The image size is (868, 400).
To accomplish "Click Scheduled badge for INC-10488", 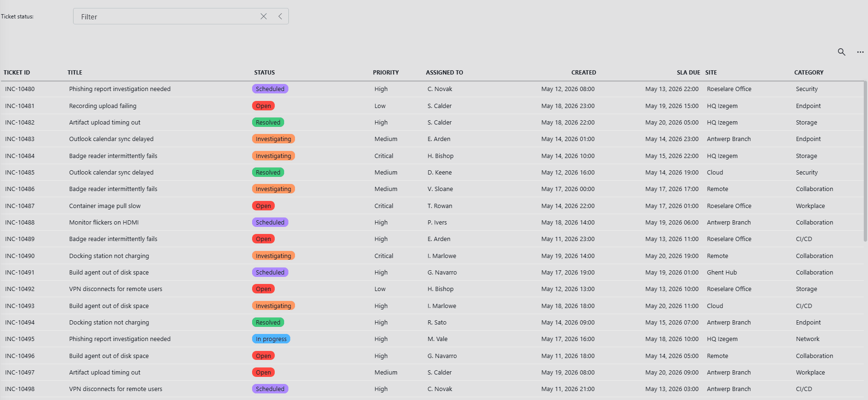I will pyautogui.click(x=270, y=223).
